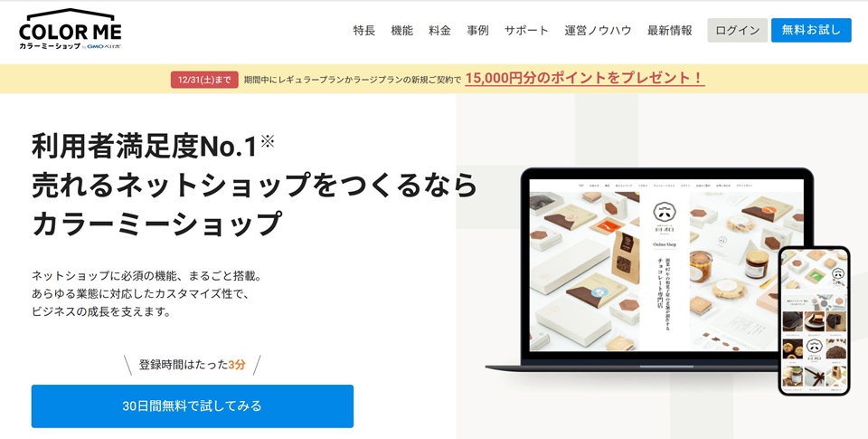Click the 15,000円分のポイントをプレゼント link
This screenshot has height=439, width=868.
585,78
